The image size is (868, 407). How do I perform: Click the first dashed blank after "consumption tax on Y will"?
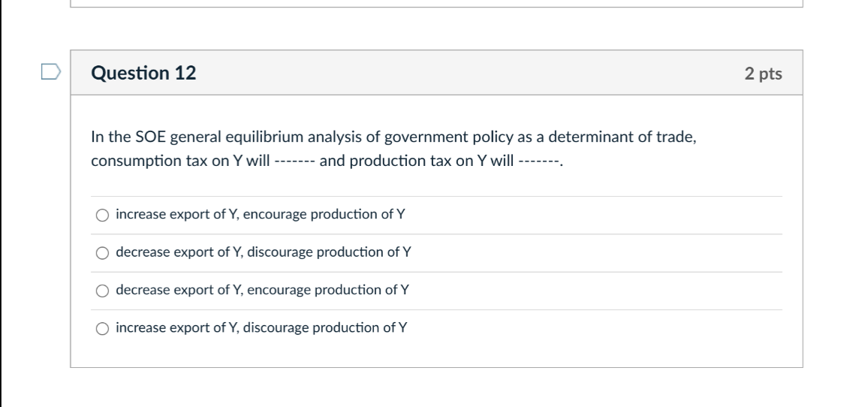tap(295, 162)
